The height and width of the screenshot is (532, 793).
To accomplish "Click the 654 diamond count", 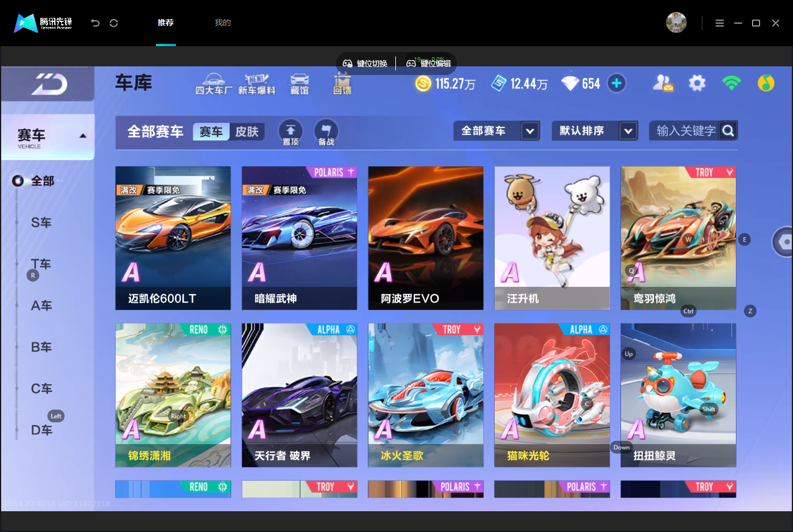I will click(x=591, y=84).
